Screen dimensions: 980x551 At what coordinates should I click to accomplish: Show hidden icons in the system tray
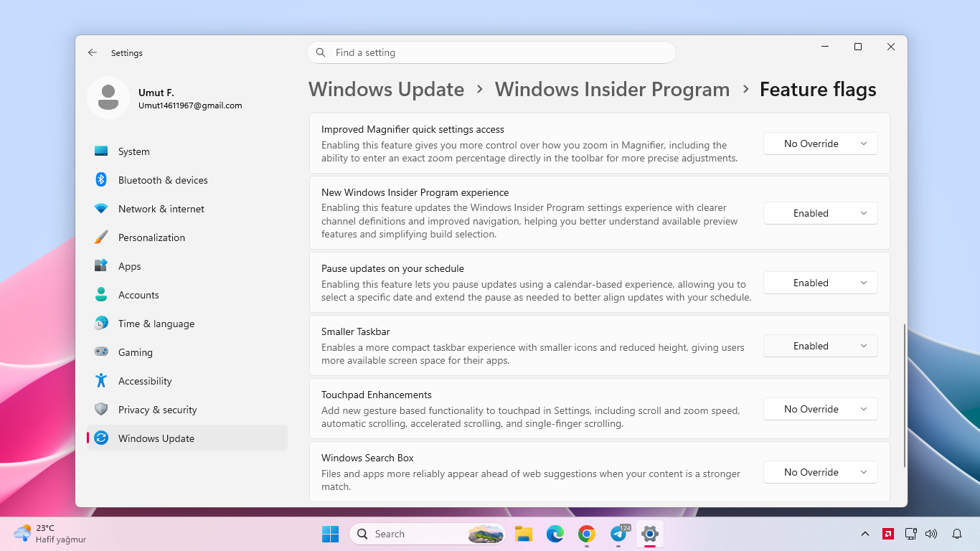(865, 534)
